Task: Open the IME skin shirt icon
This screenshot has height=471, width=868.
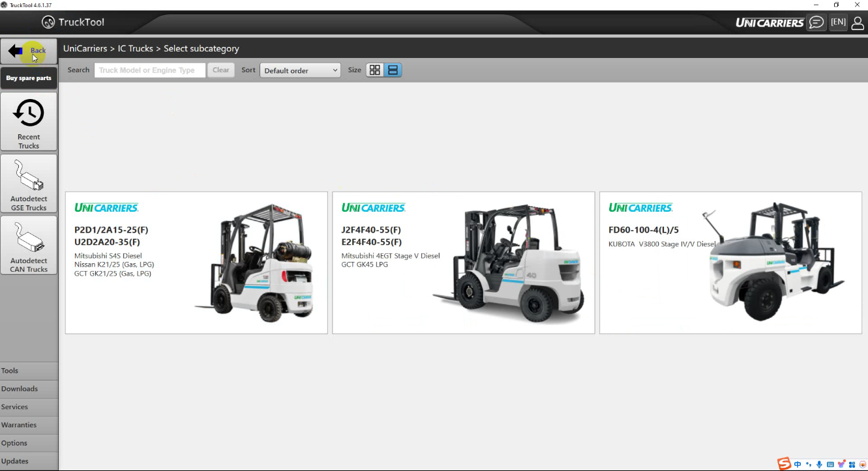Action: (841, 464)
